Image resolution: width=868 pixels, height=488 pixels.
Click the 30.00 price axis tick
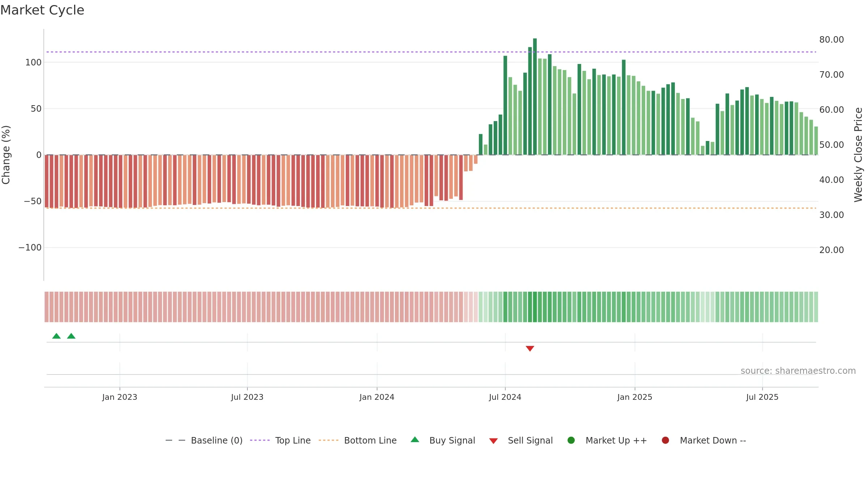point(831,215)
